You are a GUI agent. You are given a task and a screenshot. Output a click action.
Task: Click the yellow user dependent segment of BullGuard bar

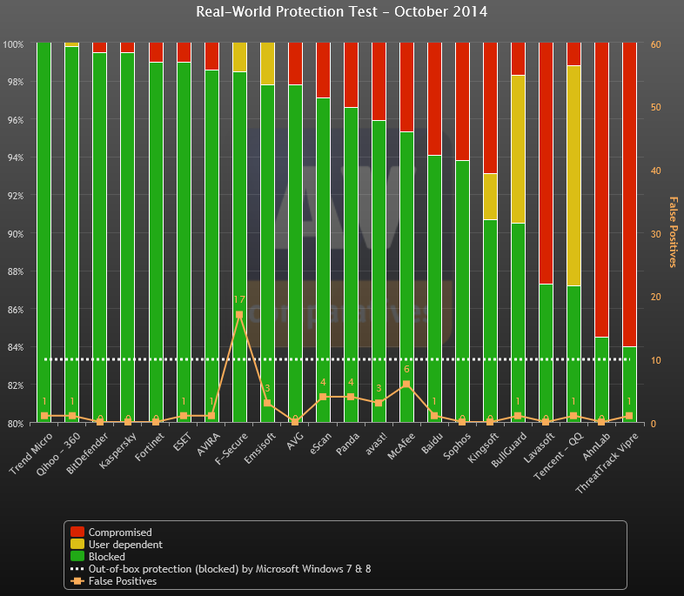pos(518,149)
